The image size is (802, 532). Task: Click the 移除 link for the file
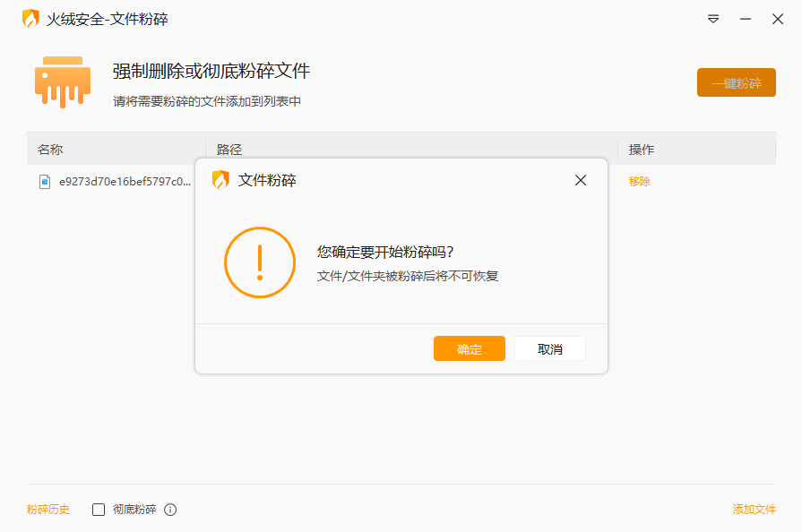[640, 182]
